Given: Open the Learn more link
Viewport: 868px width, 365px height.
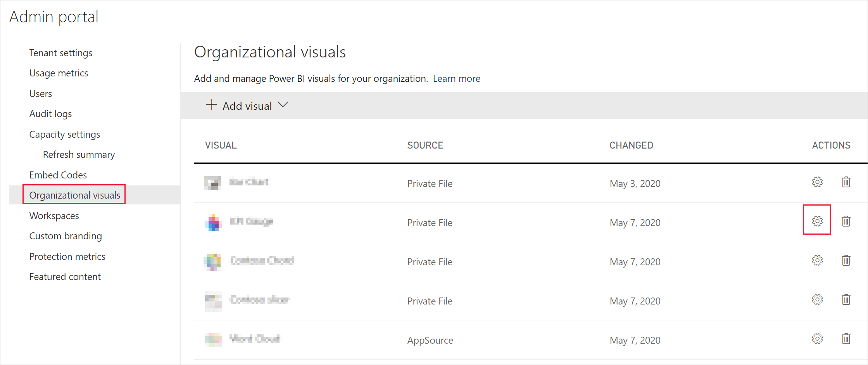Looking at the screenshot, I should 456,78.
